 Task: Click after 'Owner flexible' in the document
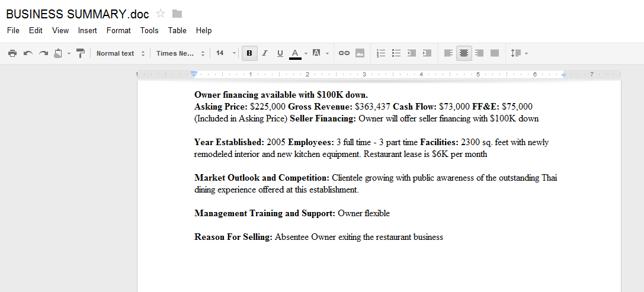tap(390, 214)
